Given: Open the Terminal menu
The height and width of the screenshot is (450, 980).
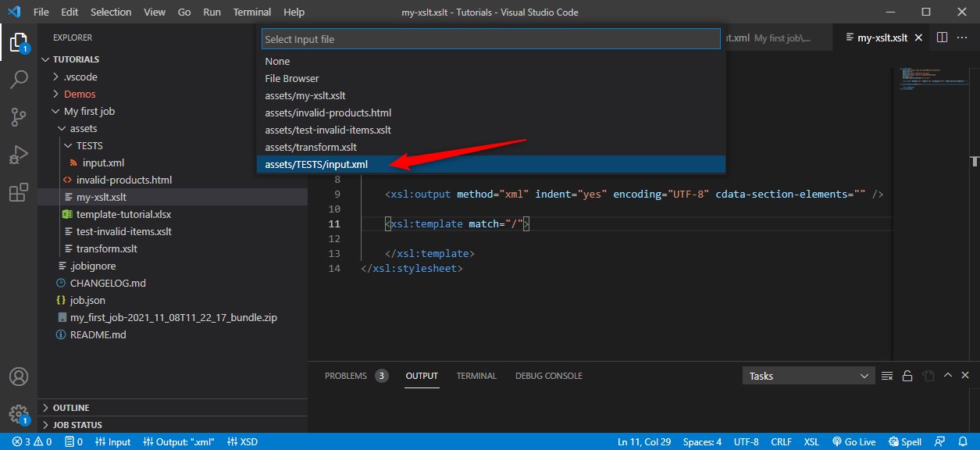Looking at the screenshot, I should (252, 12).
